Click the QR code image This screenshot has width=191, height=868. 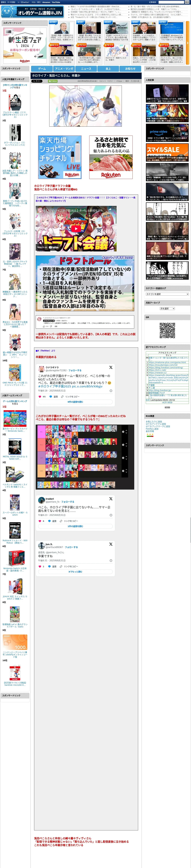pos(167,331)
